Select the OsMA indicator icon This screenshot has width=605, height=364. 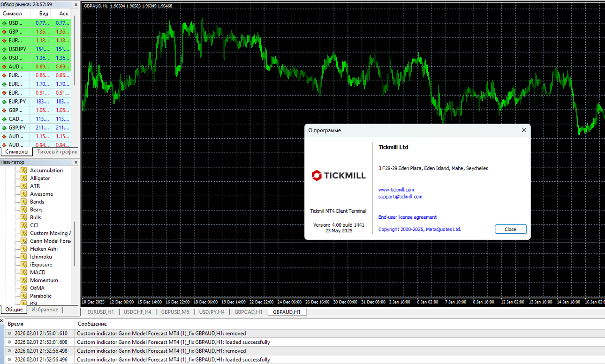(24, 288)
